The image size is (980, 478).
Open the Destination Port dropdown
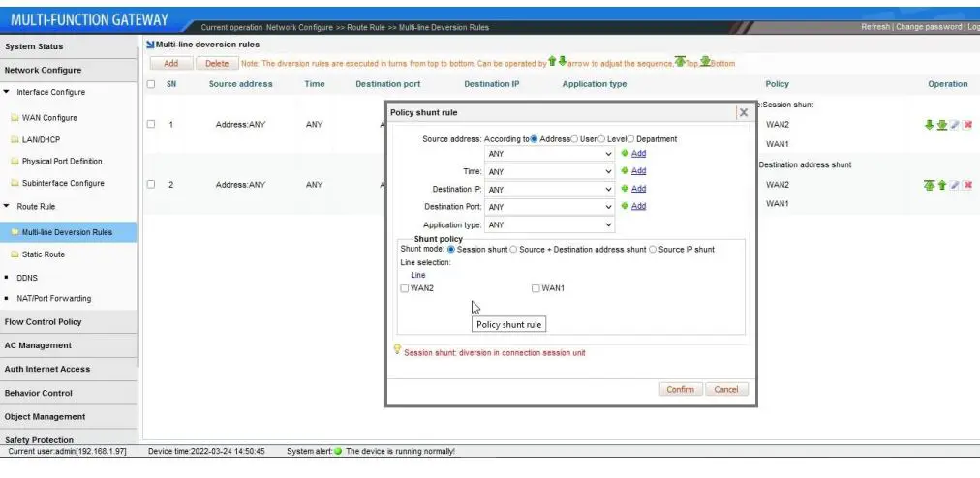549,207
